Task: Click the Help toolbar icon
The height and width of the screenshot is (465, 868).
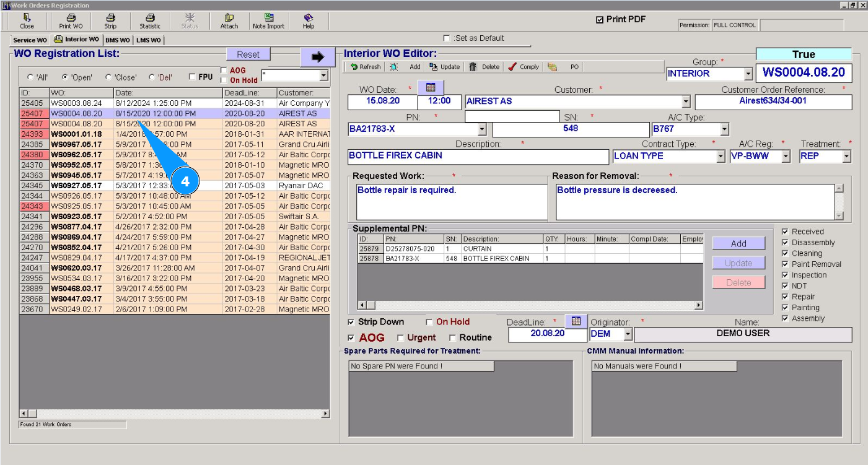Action: click(x=309, y=21)
